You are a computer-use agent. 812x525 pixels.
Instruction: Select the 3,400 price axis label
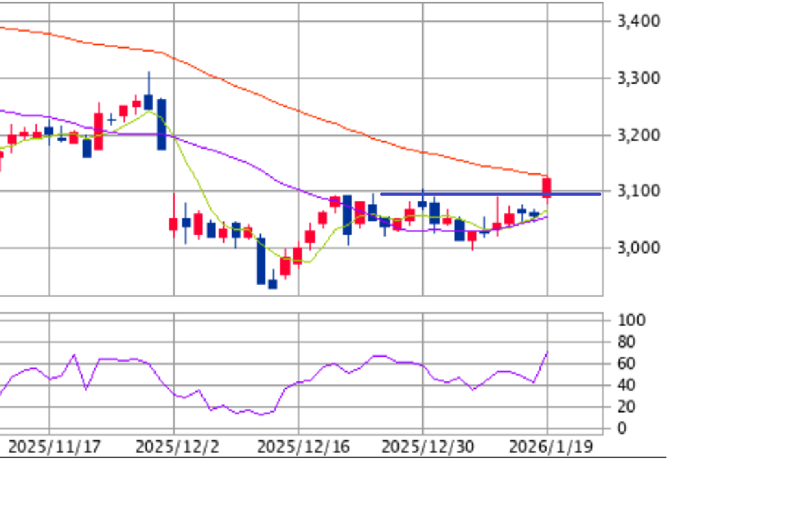pyautogui.click(x=638, y=22)
